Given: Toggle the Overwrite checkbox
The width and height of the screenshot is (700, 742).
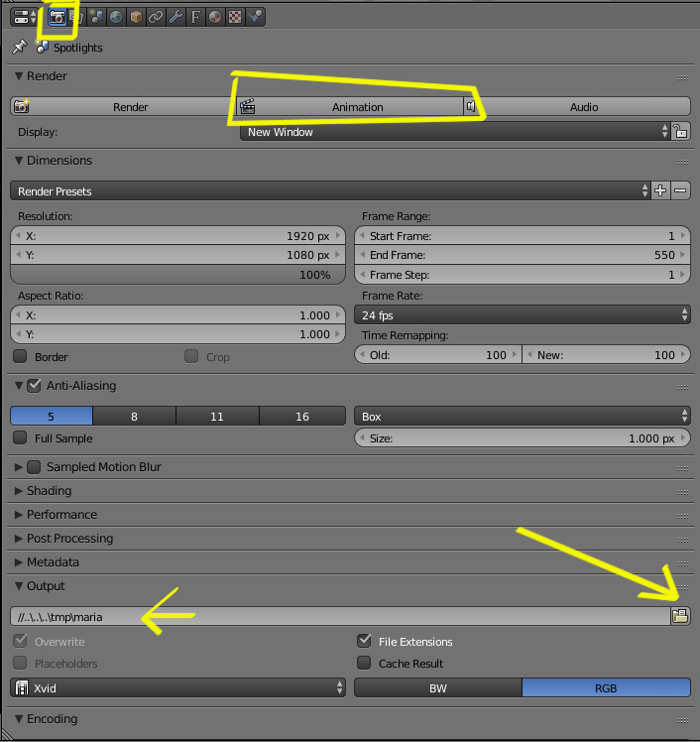Looking at the screenshot, I should pos(20,641).
